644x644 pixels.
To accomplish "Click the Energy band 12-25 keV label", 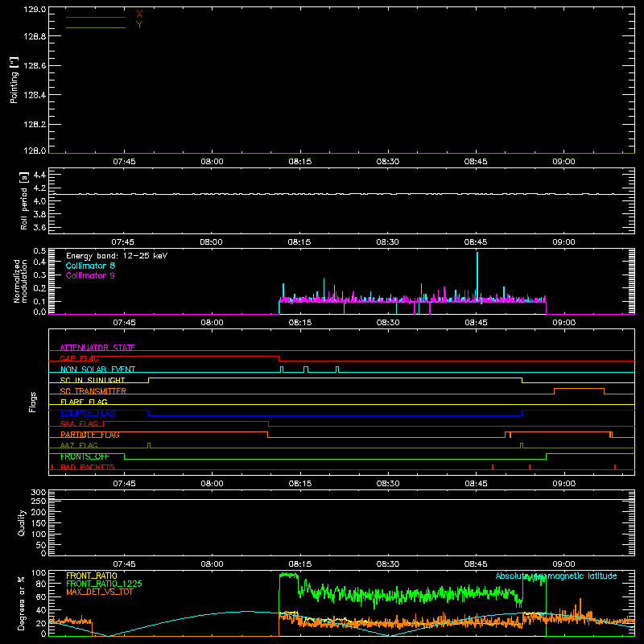I will point(117,256).
